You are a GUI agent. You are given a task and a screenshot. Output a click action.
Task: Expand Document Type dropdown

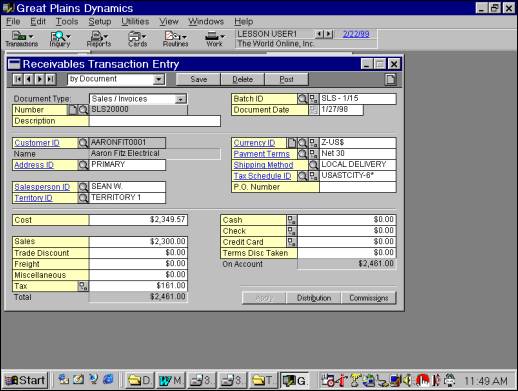click(181, 99)
